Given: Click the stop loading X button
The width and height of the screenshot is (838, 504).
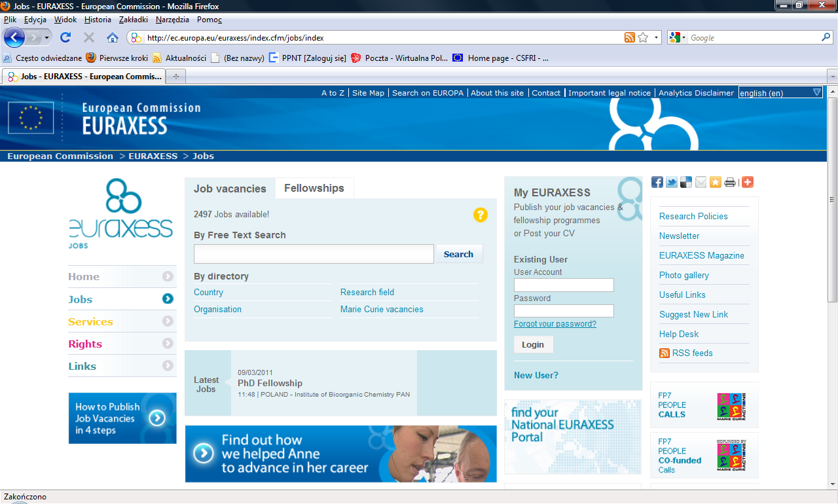Looking at the screenshot, I should (89, 37).
